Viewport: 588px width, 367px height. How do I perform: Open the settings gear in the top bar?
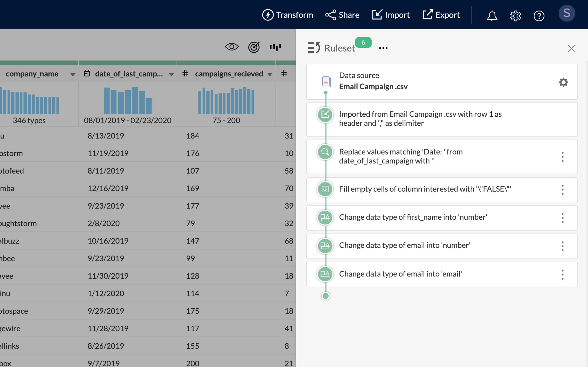515,16
